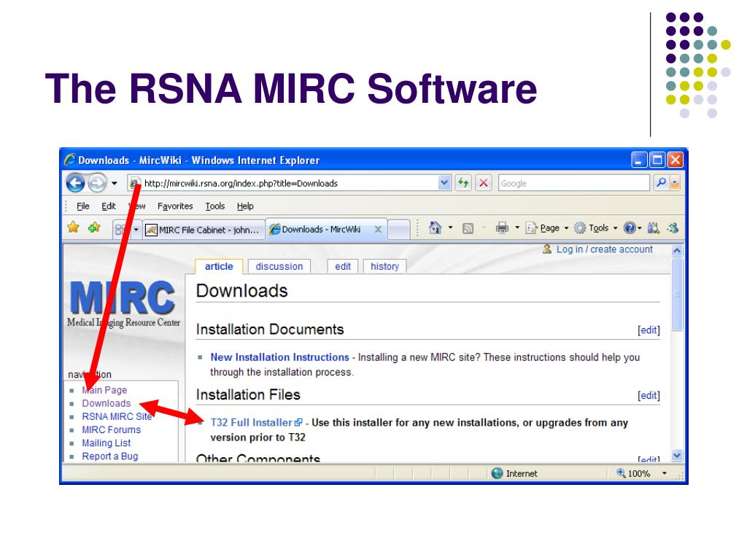Screen dimensions: 747x560
Task: Open the T32 Full Installer link
Action: point(256,422)
